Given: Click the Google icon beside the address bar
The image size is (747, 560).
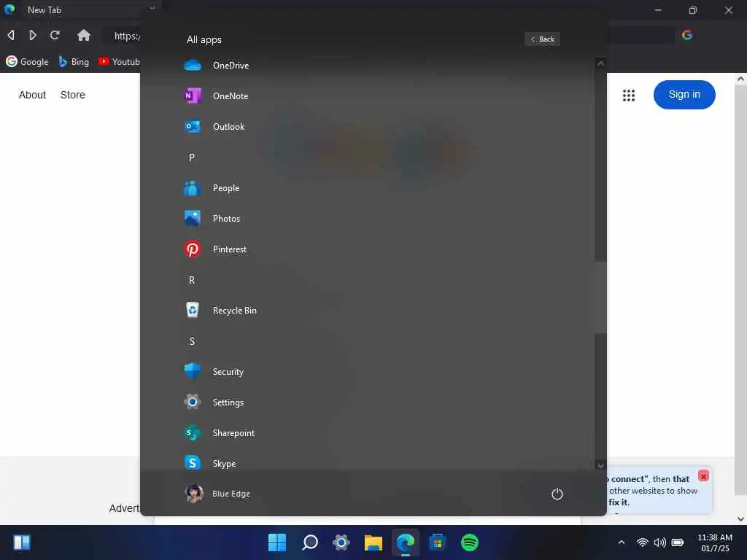Looking at the screenshot, I should pyautogui.click(x=687, y=35).
